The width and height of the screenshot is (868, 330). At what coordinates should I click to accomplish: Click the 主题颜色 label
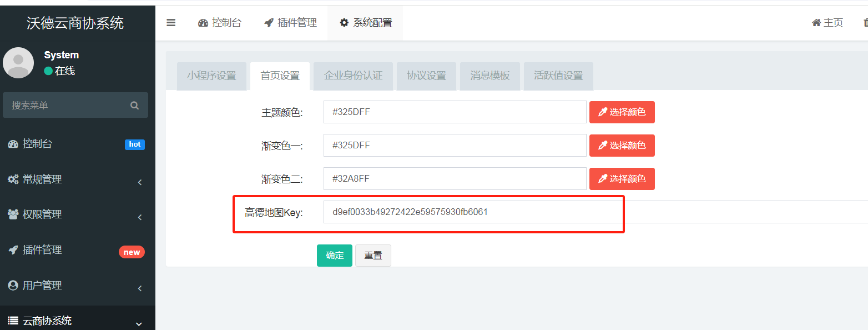point(282,113)
